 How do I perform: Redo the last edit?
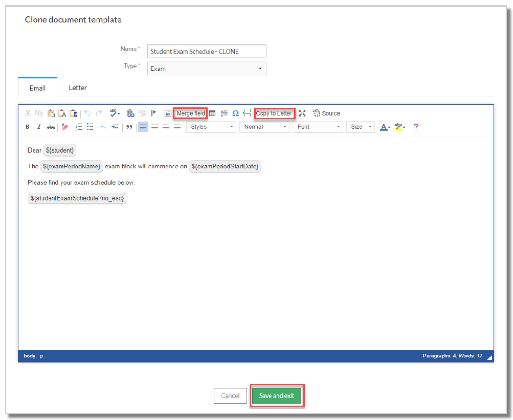click(99, 113)
